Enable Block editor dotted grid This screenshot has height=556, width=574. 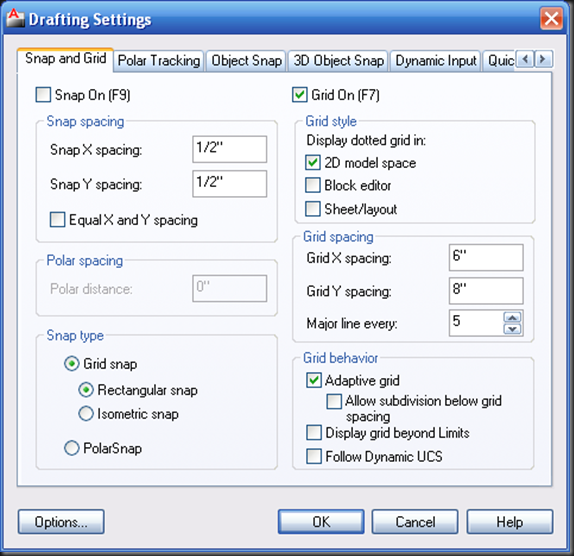(313, 185)
